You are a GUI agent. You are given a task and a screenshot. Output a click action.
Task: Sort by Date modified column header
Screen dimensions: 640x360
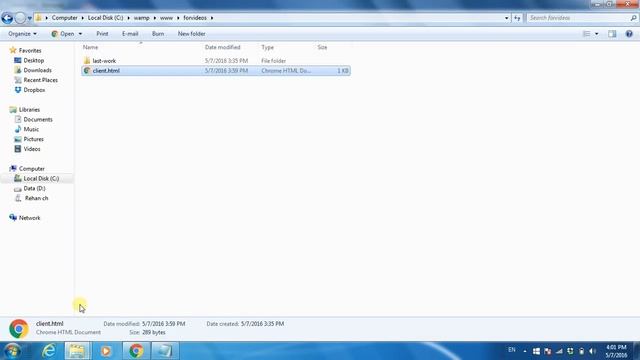pos(222,47)
